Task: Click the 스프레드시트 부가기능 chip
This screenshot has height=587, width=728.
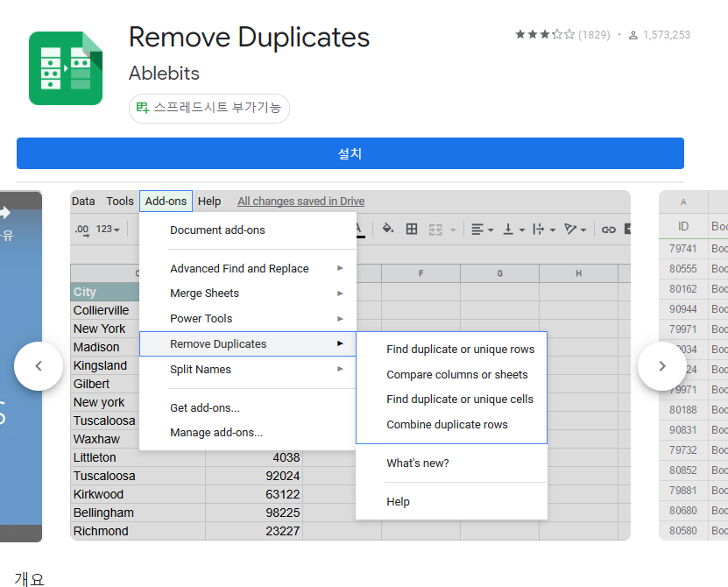Action: click(209, 109)
